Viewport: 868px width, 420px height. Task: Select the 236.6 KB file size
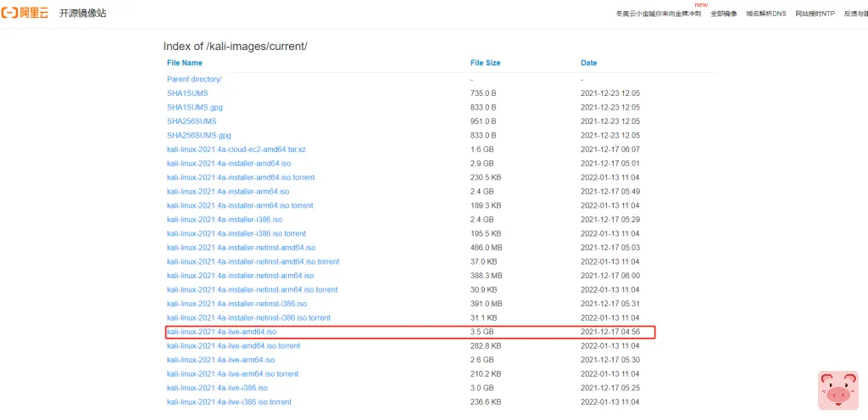click(x=486, y=401)
